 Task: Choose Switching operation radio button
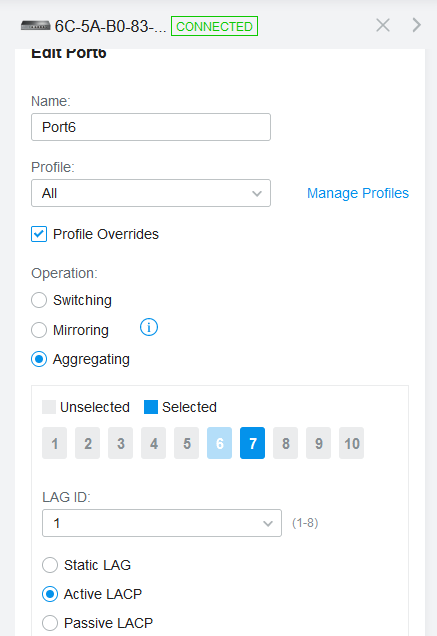(x=39, y=300)
